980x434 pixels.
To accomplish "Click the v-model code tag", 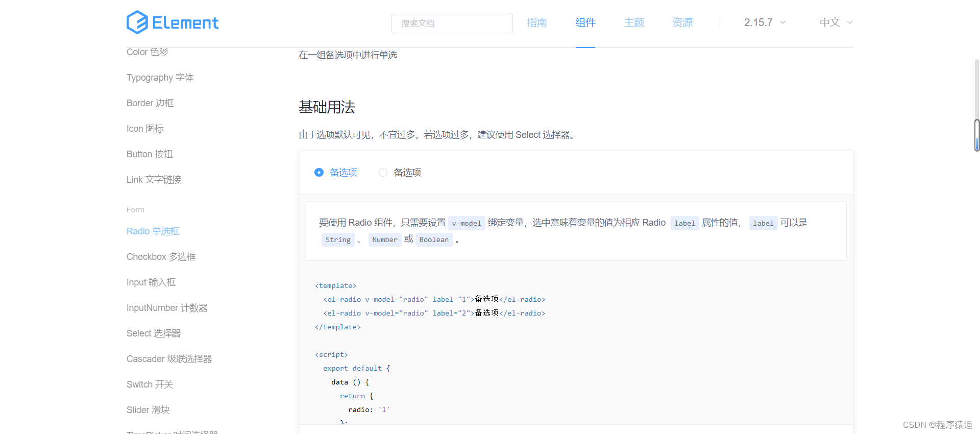I will (x=467, y=223).
